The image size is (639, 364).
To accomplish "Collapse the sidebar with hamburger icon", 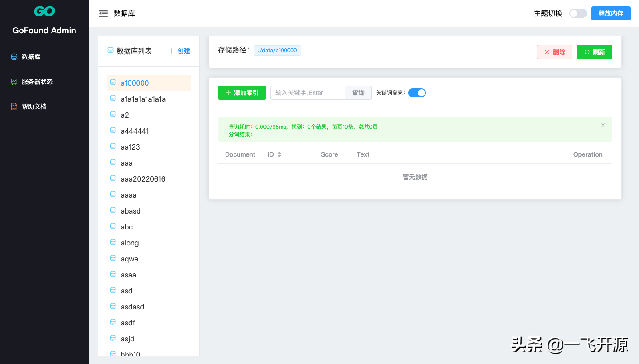I will point(103,14).
